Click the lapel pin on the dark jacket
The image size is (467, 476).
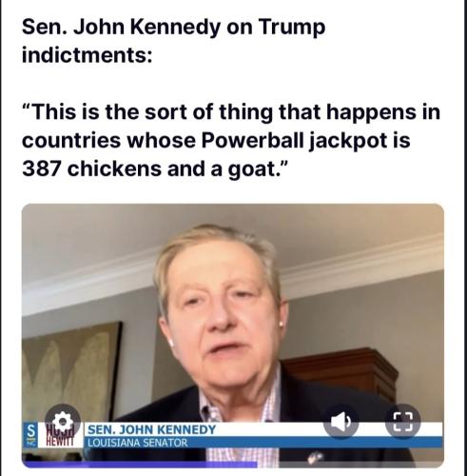(314, 458)
